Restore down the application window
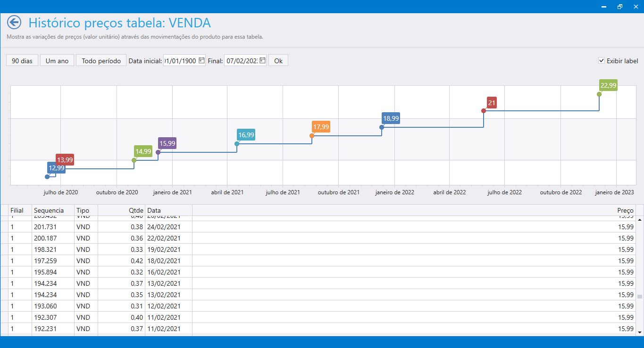This screenshot has height=348, width=644. click(x=619, y=7)
